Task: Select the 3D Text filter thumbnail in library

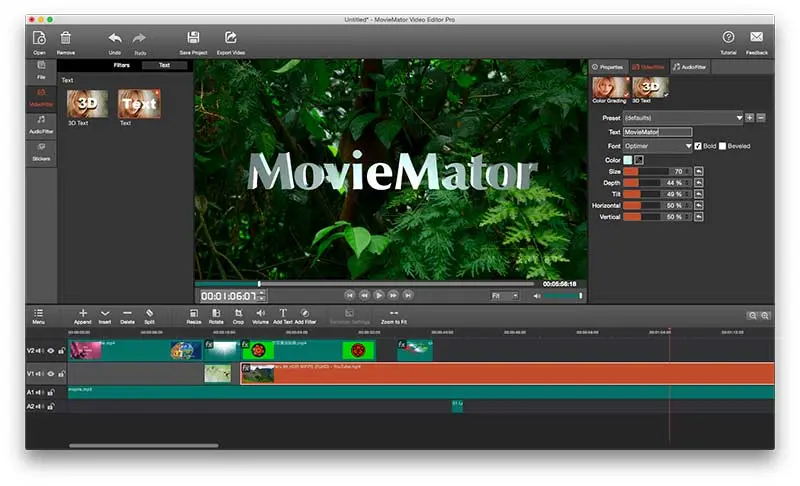Action: click(87, 104)
